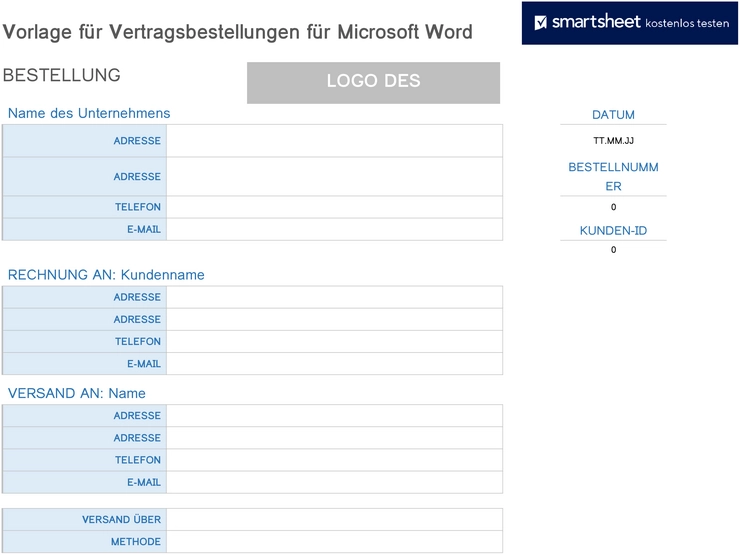Click the LOGO DES placeholder box

373,83
